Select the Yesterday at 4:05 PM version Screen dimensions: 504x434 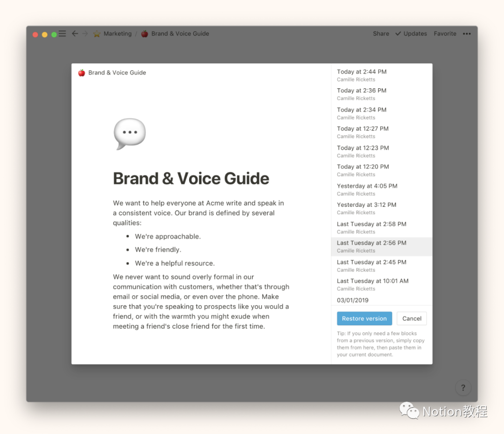(x=367, y=189)
